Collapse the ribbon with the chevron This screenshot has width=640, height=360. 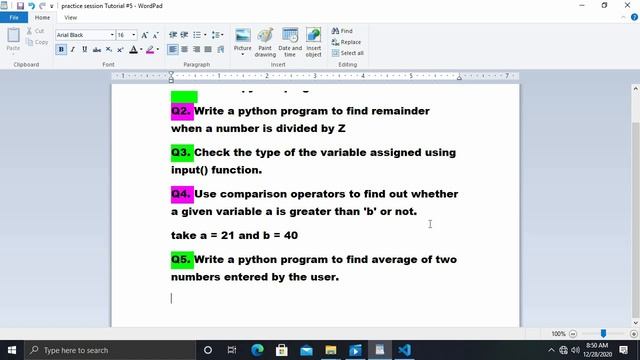point(623,18)
